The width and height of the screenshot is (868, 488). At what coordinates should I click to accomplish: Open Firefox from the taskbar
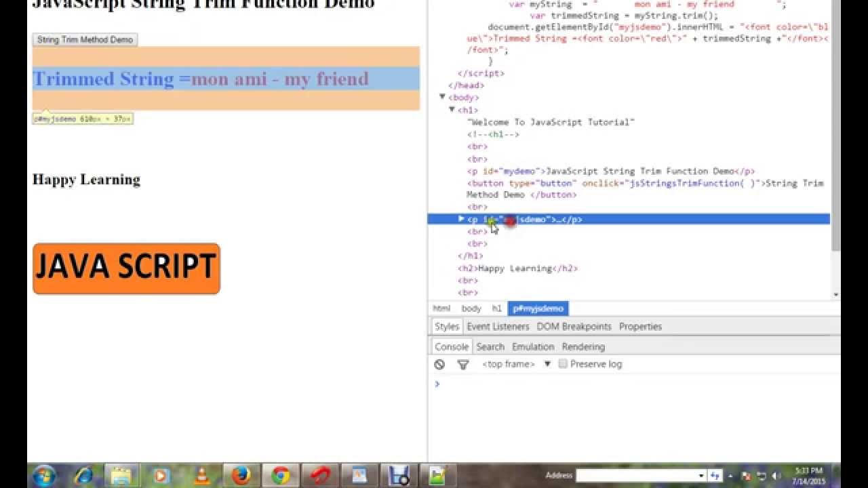click(241, 476)
